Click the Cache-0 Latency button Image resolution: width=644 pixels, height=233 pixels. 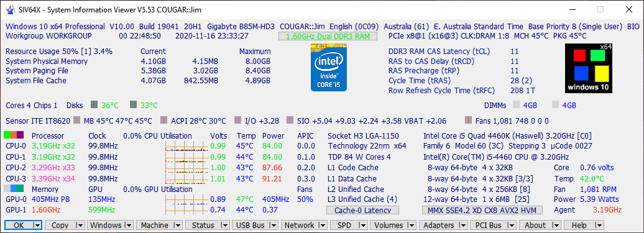(x=362, y=210)
